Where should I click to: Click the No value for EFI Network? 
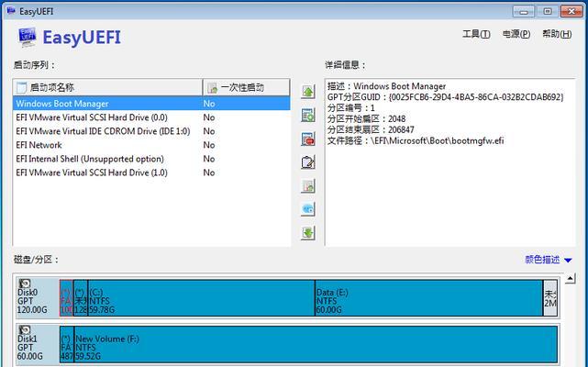(209, 145)
